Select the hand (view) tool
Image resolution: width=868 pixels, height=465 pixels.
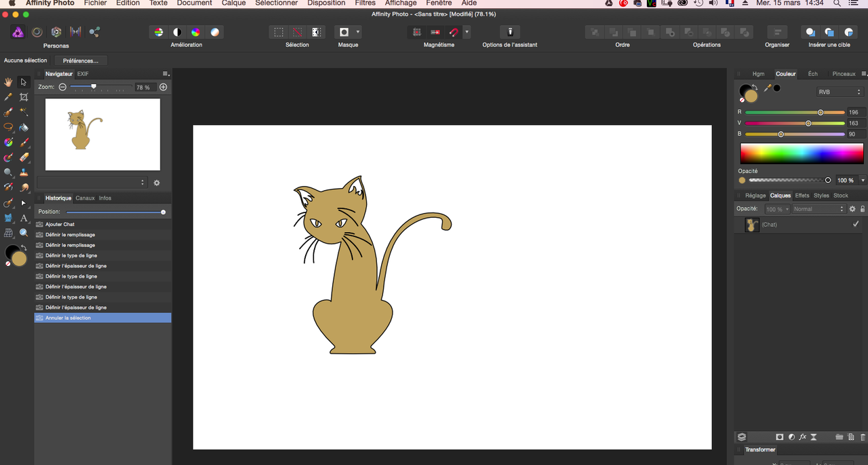8,82
